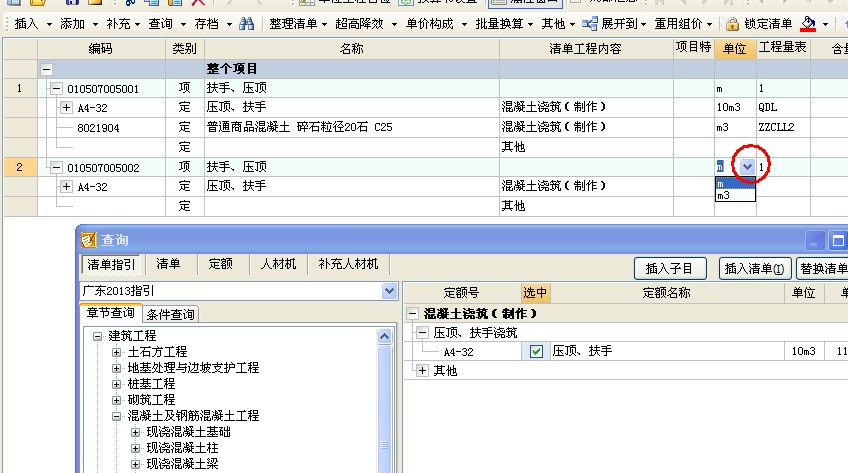Viewport: 848px width, 473px height.
Task: Select the 章节查询 sub-tab
Action: click(x=111, y=313)
